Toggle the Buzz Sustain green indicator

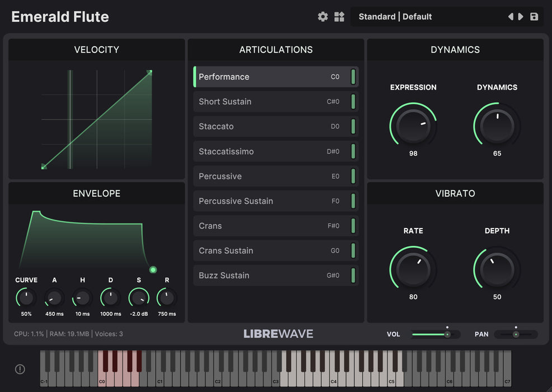pyautogui.click(x=353, y=276)
